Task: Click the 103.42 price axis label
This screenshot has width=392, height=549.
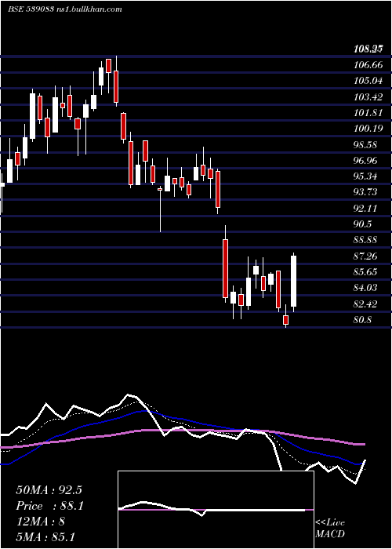Action: point(368,97)
